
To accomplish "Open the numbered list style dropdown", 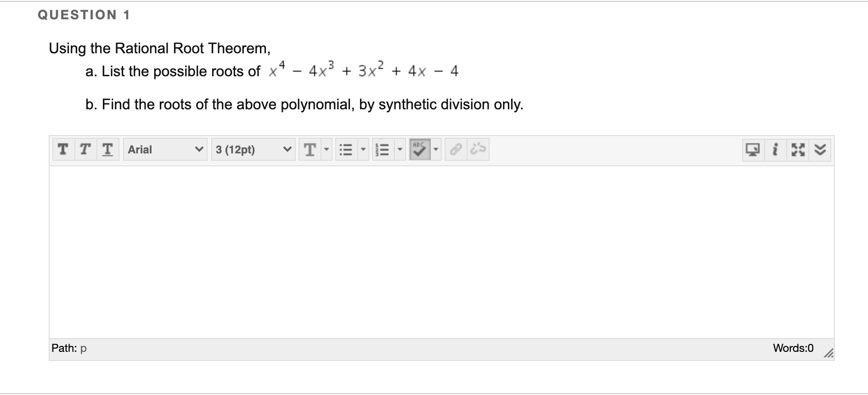I will click(400, 149).
